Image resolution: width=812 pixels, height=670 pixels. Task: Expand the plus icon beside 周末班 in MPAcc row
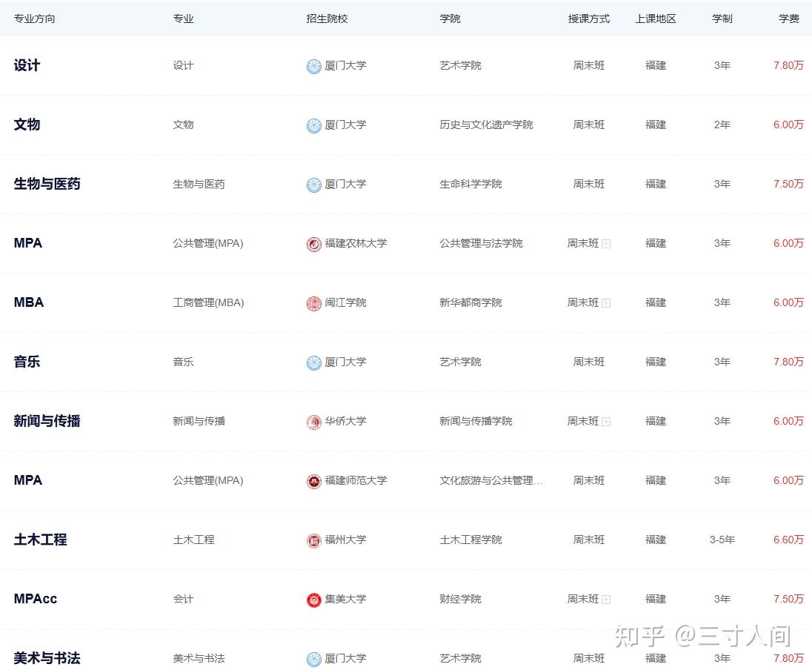[606, 600]
